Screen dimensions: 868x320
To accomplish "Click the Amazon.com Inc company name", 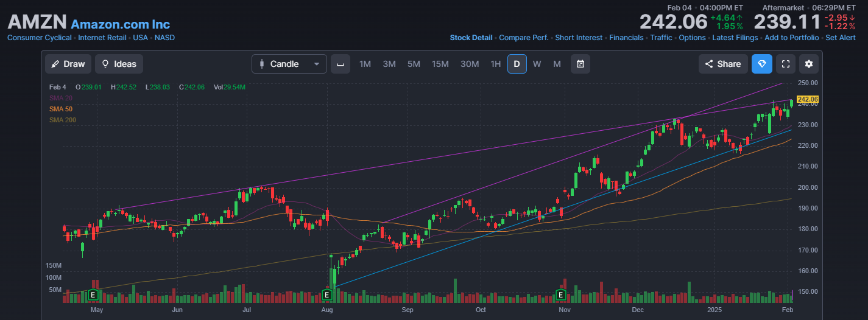I will 121,24.
